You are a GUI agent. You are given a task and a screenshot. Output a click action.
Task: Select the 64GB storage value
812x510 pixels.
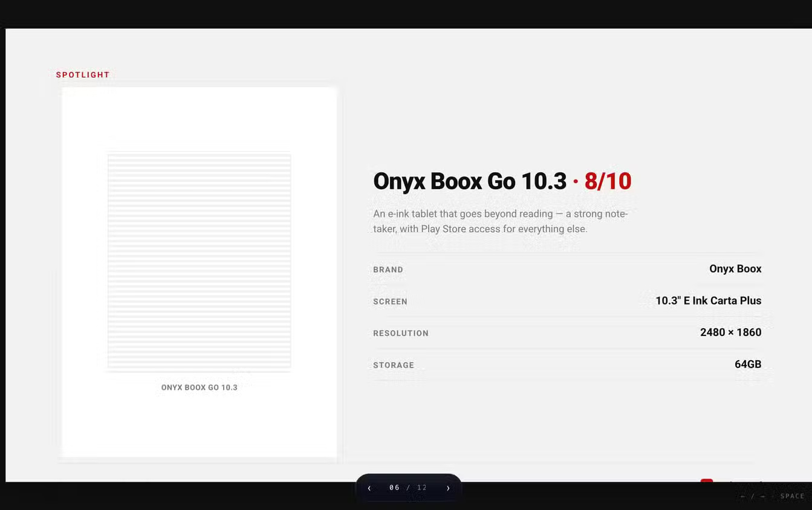coord(748,364)
